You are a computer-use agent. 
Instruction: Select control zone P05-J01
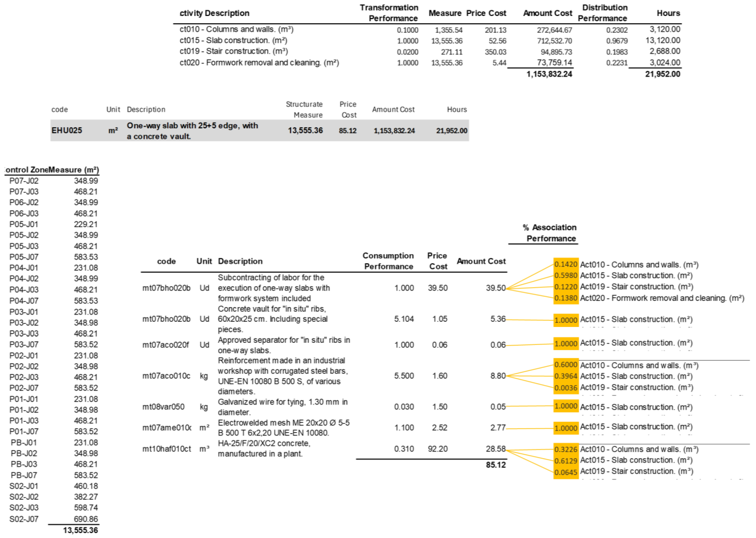[x=24, y=224]
